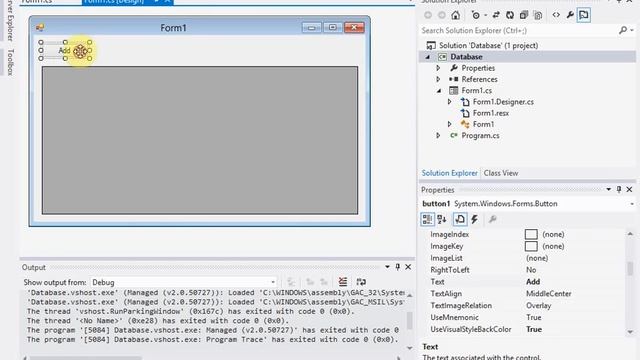This screenshot has height=360, width=640.
Task: Click the Refresh icon in Solution Explorer
Action: (x=510, y=15)
